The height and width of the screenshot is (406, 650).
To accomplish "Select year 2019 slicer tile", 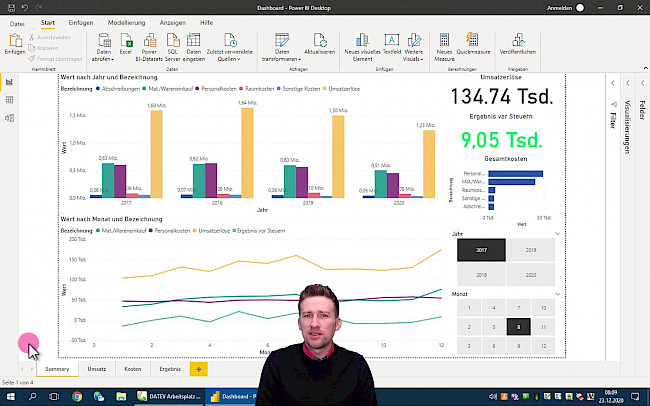I will [531, 250].
